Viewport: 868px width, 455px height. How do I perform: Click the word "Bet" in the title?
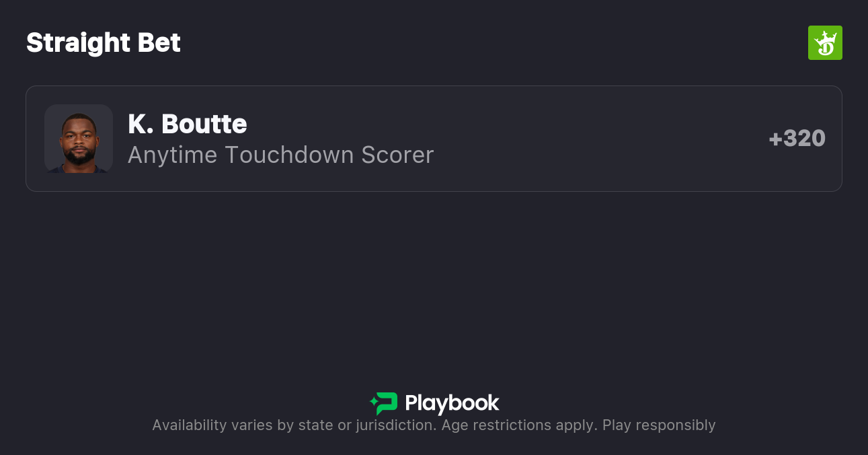pos(159,43)
